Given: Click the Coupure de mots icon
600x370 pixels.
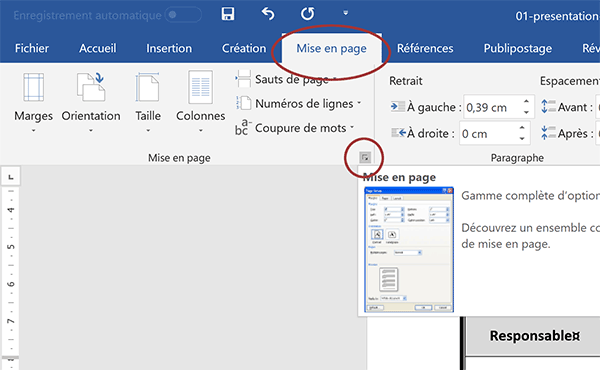Looking at the screenshot, I should (x=243, y=127).
